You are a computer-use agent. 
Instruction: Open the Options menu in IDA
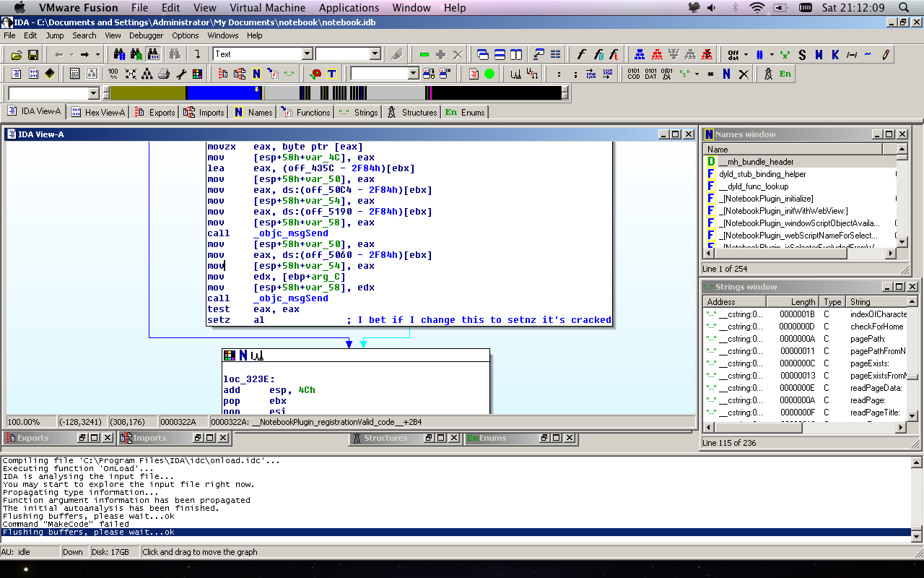[186, 35]
